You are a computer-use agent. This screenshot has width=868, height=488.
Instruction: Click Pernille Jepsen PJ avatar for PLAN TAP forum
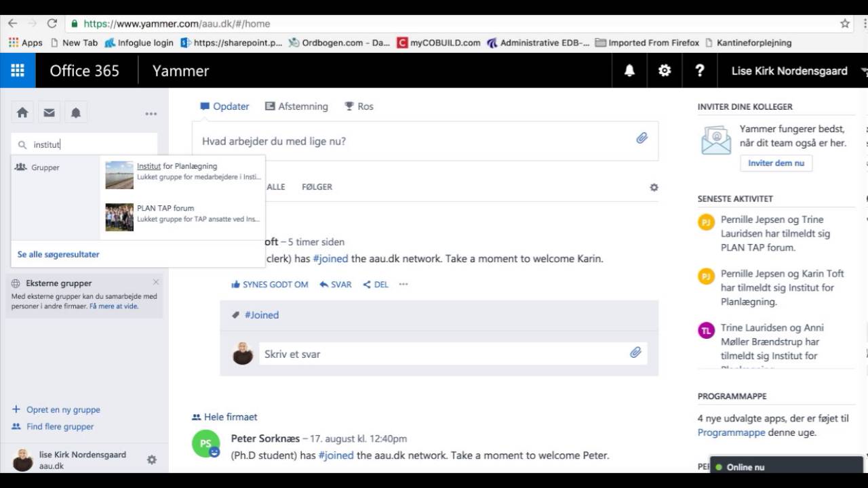(707, 222)
